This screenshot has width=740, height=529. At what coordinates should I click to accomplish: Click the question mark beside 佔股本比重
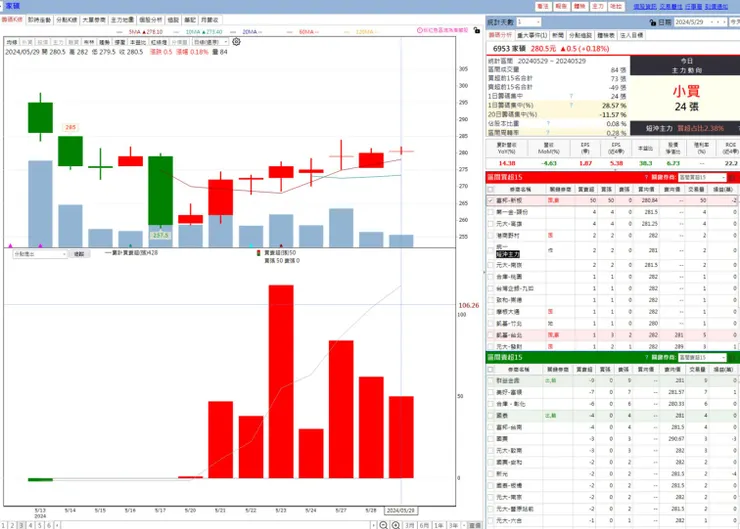(x=548, y=123)
